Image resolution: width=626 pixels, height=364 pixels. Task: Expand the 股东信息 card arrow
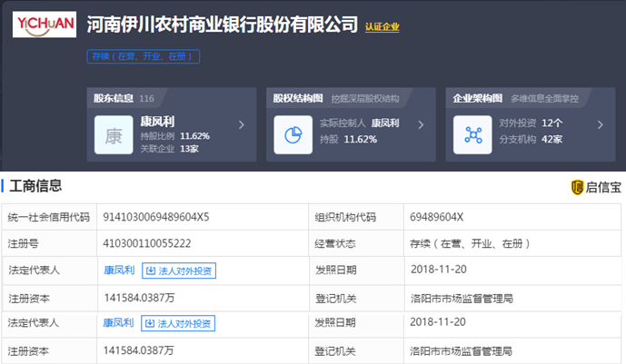click(x=241, y=125)
